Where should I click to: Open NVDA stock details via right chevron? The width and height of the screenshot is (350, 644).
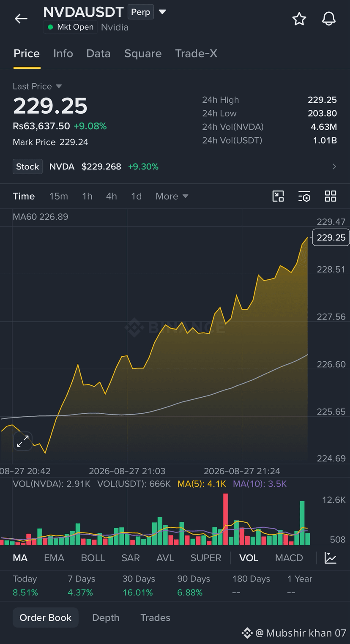tap(334, 166)
